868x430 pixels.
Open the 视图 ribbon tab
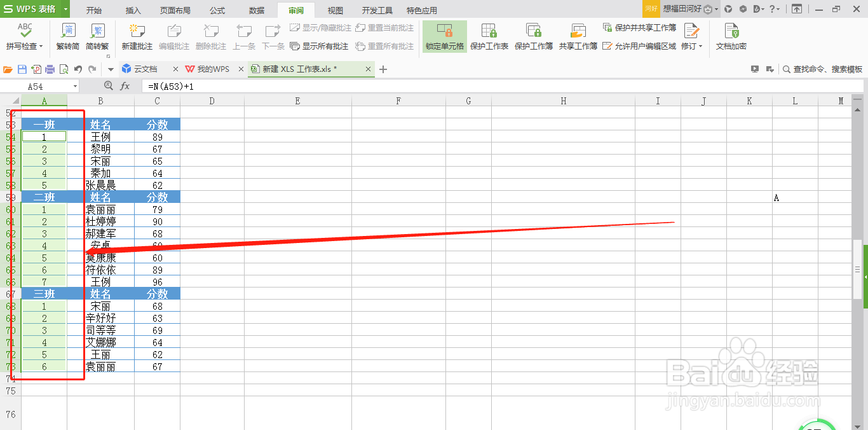[335, 10]
